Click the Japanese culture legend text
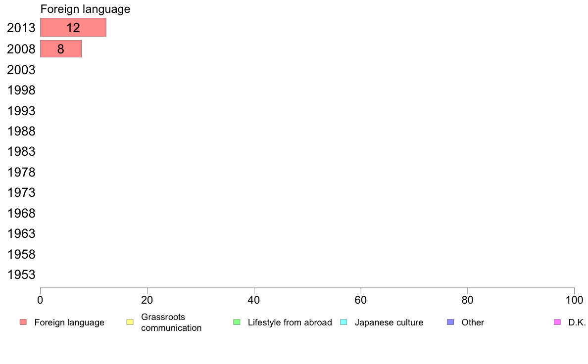Viewport: 588px width, 364px height. 389,322
